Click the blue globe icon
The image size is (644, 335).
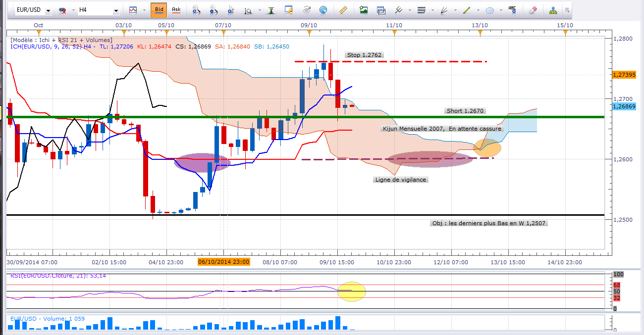[323, 10]
